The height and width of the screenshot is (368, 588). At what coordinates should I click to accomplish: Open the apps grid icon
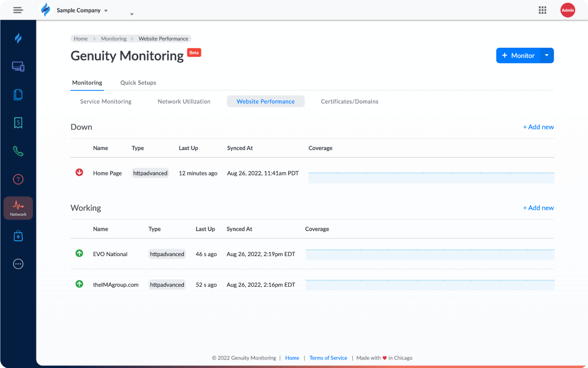tap(542, 10)
